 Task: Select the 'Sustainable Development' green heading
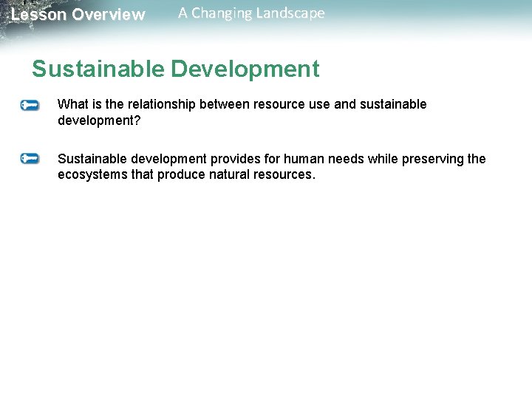(176, 69)
